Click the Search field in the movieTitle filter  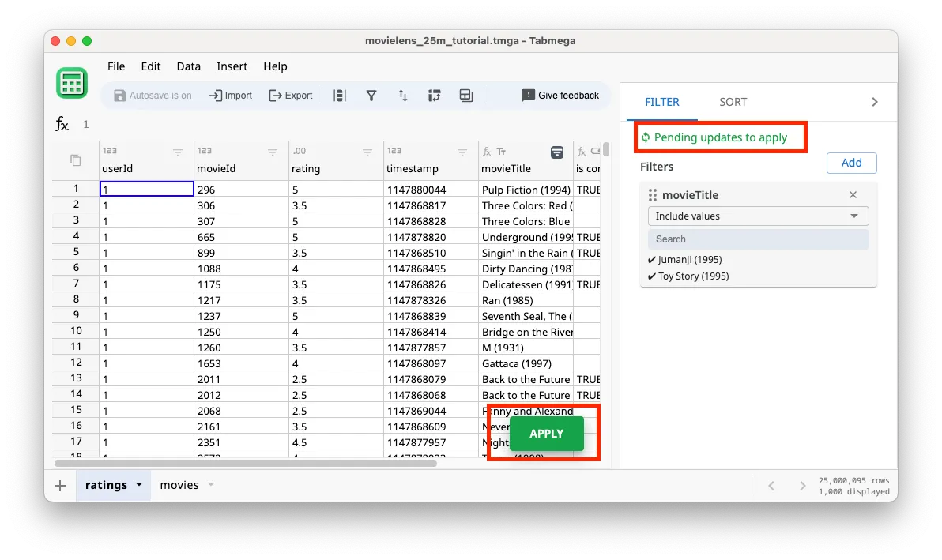[x=758, y=239]
